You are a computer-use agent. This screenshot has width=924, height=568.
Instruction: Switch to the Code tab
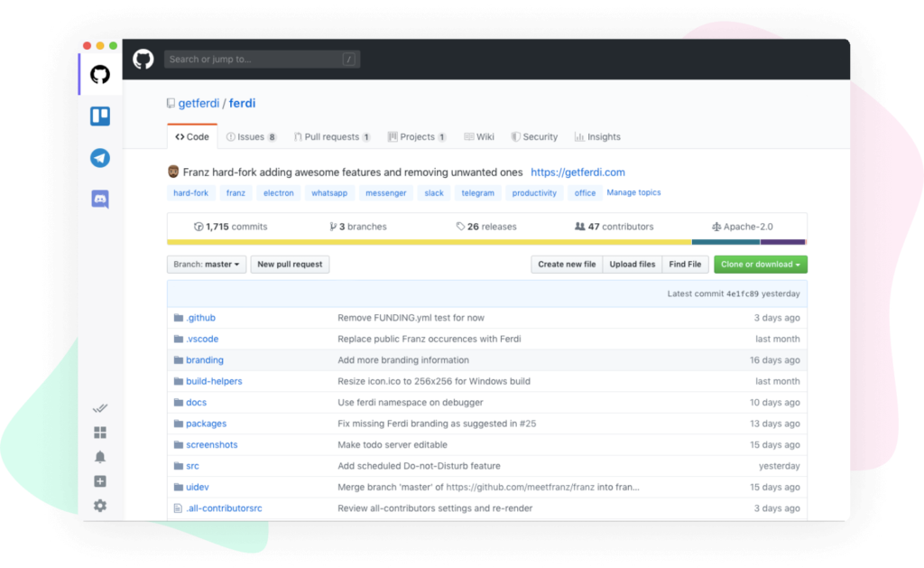coord(192,137)
